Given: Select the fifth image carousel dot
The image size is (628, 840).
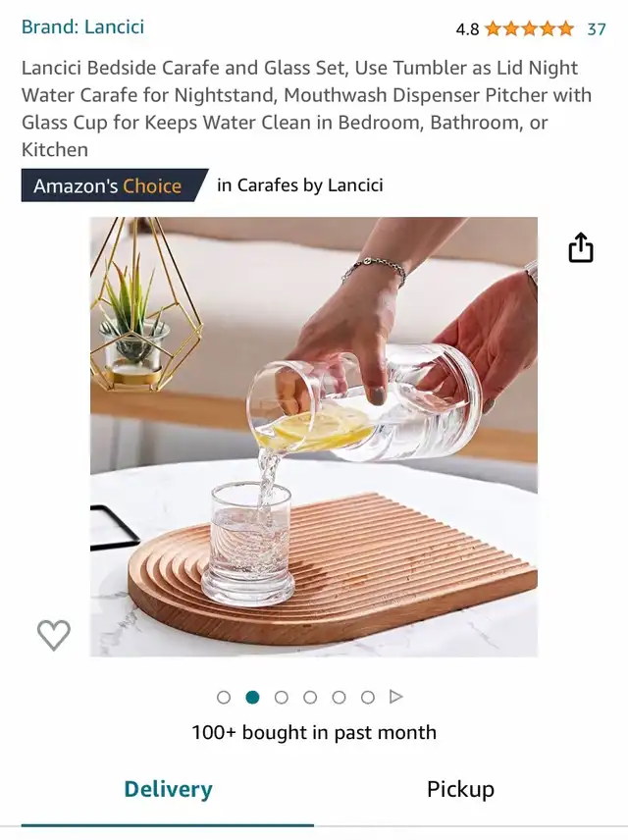Looking at the screenshot, I should [340, 698].
